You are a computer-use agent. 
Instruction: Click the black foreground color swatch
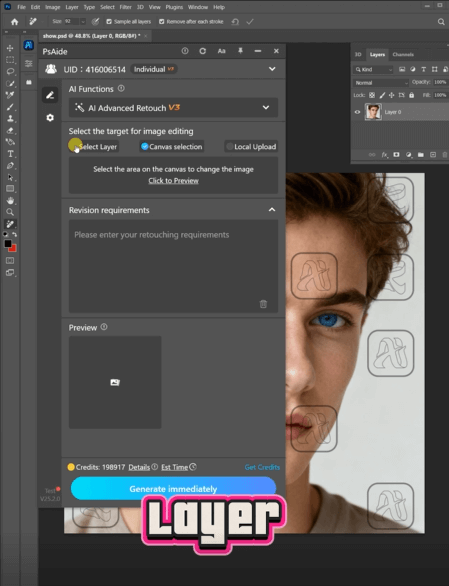[7, 244]
